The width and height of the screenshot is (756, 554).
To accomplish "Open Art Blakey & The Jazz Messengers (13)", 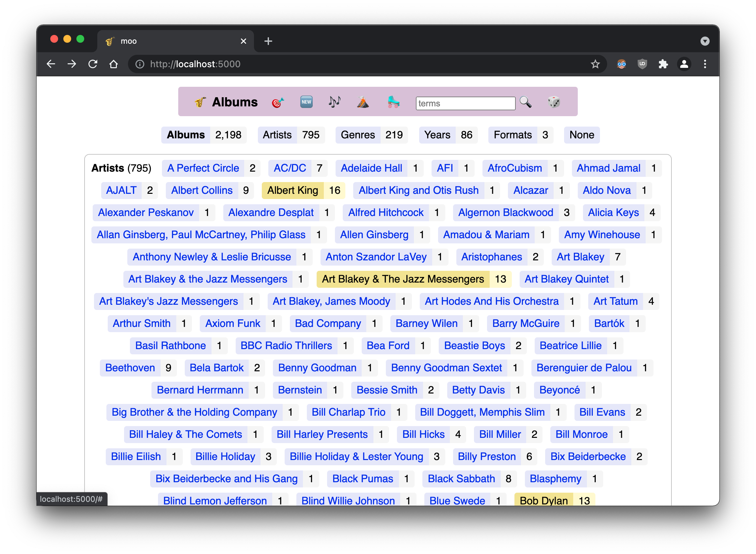I will [x=403, y=279].
